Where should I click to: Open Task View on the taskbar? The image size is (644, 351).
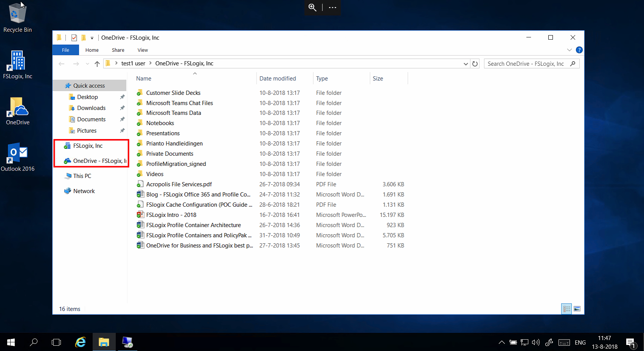(56, 342)
